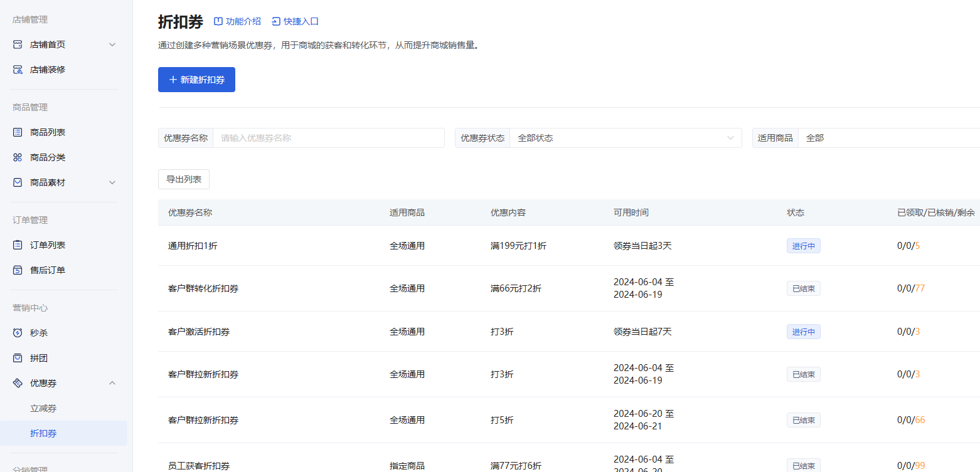Click the 订单列表 clipboard icon

pyautogui.click(x=18, y=245)
